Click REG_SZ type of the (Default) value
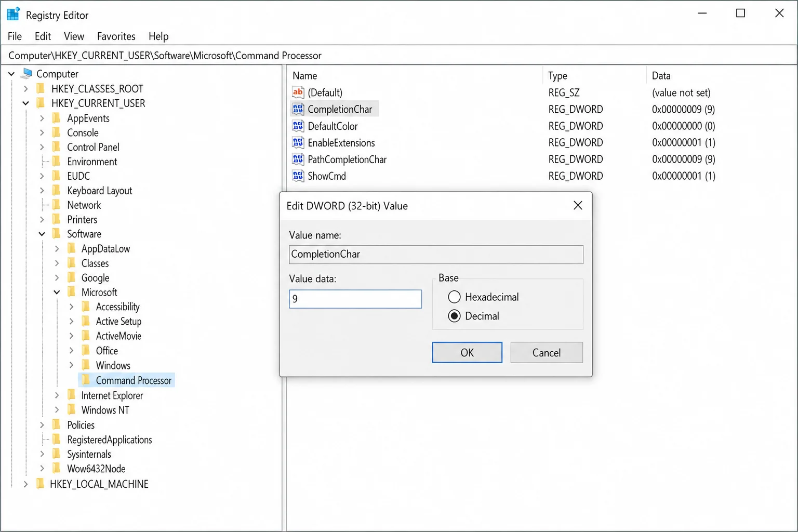 tap(564, 92)
